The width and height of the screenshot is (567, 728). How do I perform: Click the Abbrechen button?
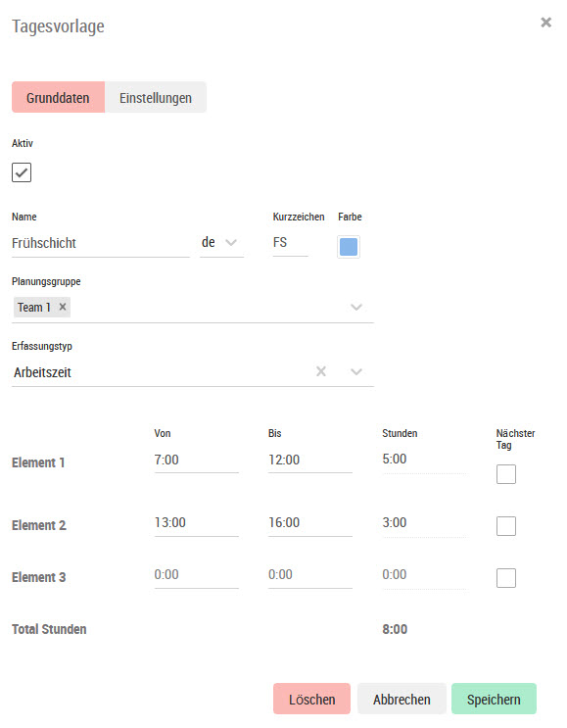tap(402, 699)
